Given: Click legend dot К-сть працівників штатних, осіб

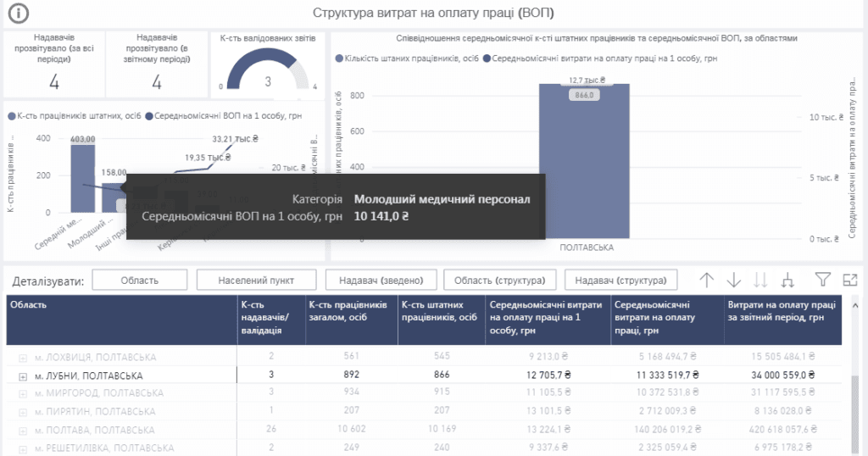Looking at the screenshot, I should pyautogui.click(x=12, y=116).
